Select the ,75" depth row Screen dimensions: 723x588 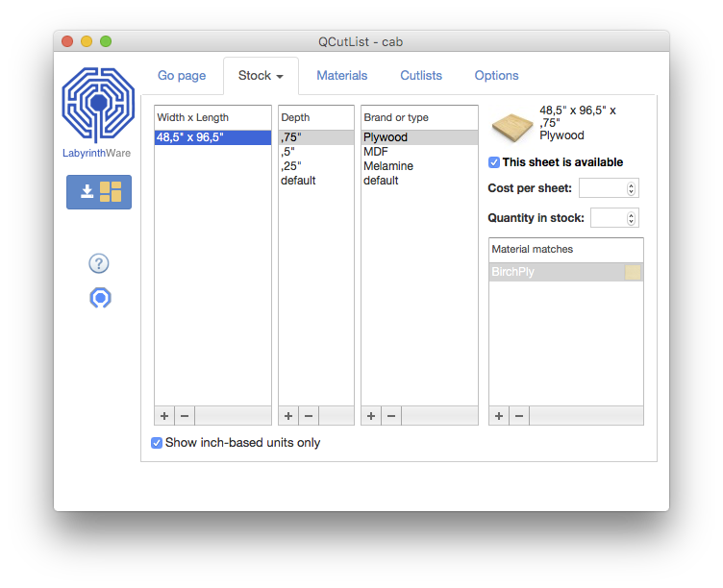(x=316, y=137)
